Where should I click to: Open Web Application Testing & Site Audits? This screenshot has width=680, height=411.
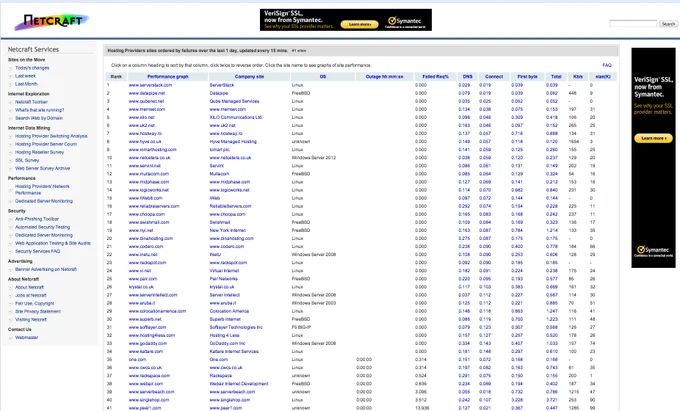(x=53, y=243)
